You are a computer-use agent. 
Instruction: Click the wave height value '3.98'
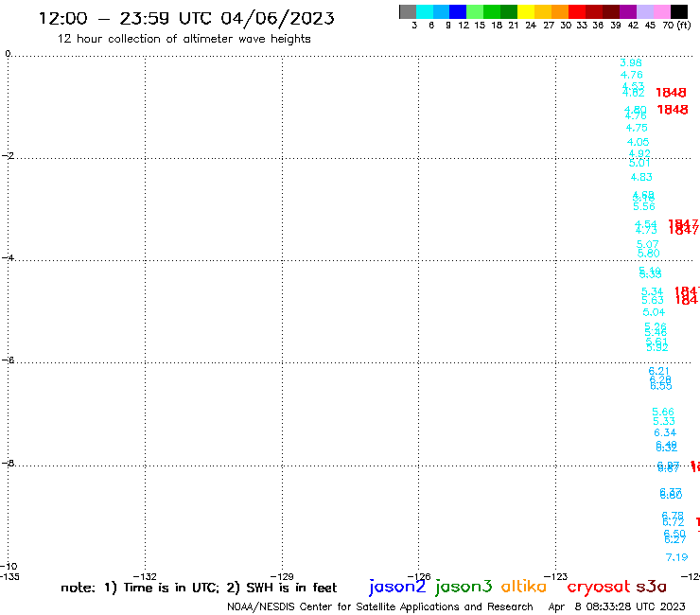coord(631,63)
